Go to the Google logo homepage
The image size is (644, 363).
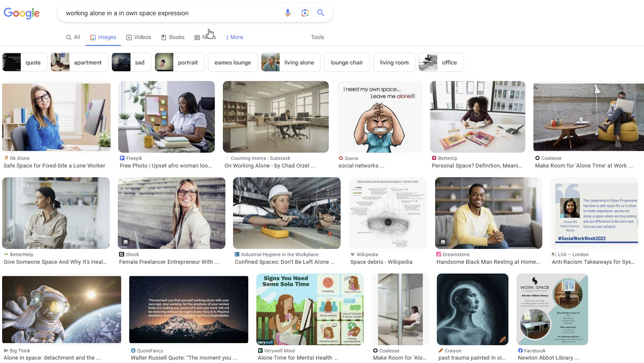click(22, 13)
